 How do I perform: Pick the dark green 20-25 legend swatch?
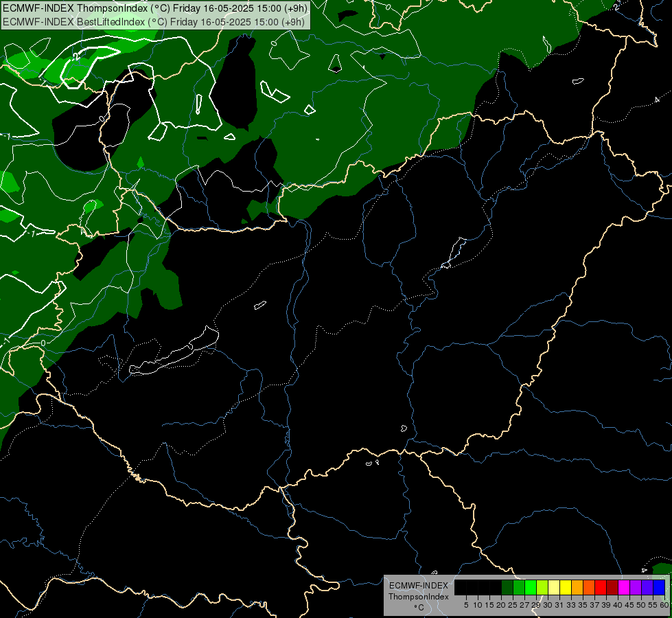507,588
